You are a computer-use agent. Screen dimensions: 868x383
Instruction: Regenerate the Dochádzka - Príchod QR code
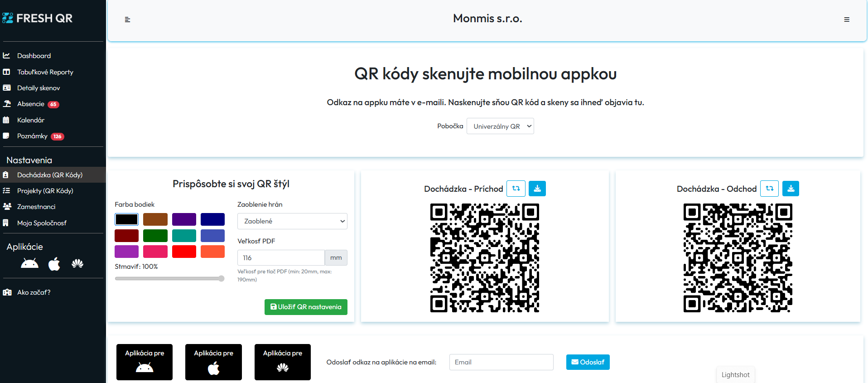pos(516,189)
